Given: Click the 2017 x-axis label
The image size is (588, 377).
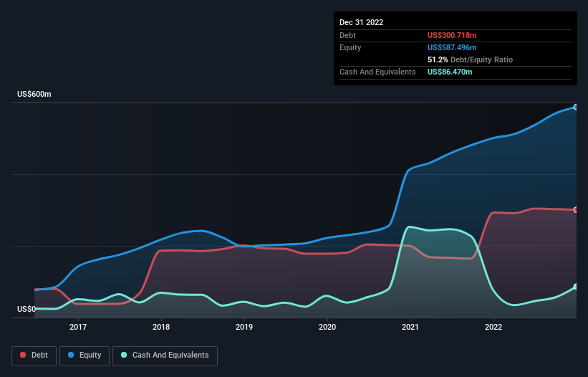Looking at the screenshot, I should pyautogui.click(x=78, y=327).
